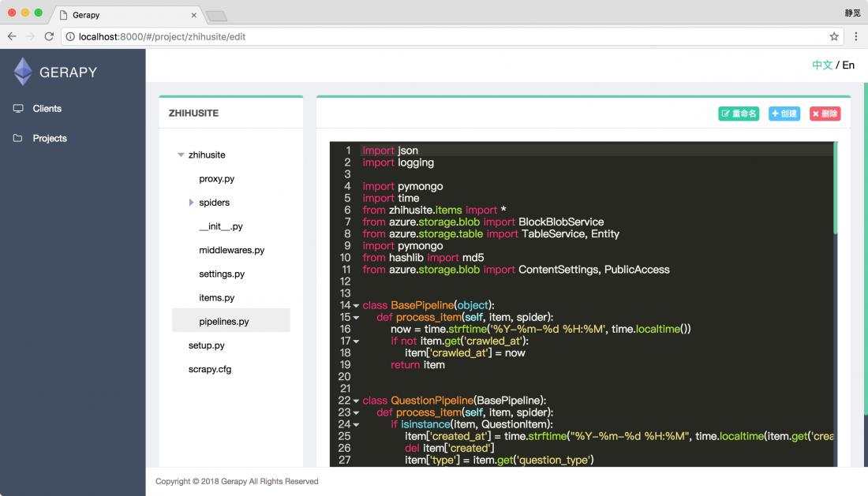Screen dimensions: 868x496
Task: Click the blue create button
Action: pyautogui.click(x=784, y=114)
